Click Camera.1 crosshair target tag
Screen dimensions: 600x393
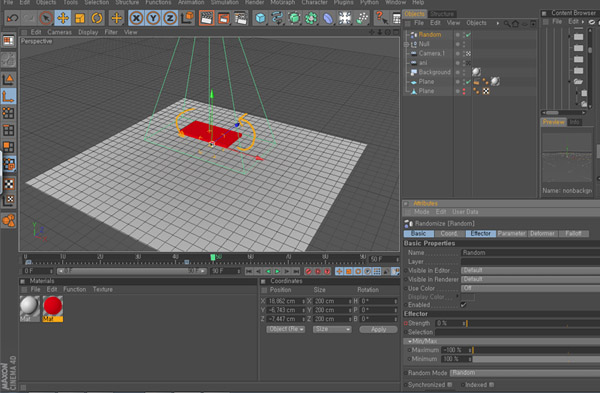pyautogui.click(x=468, y=54)
